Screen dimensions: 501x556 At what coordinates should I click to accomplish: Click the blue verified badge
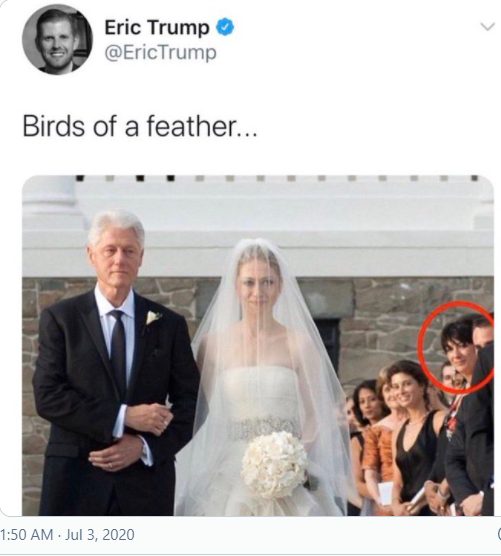point(225,27)
